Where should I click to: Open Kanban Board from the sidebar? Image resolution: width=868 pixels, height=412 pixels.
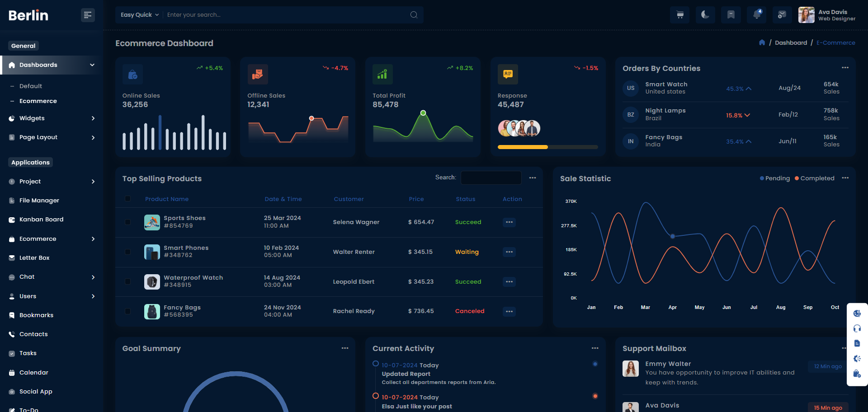pos(41,220)
